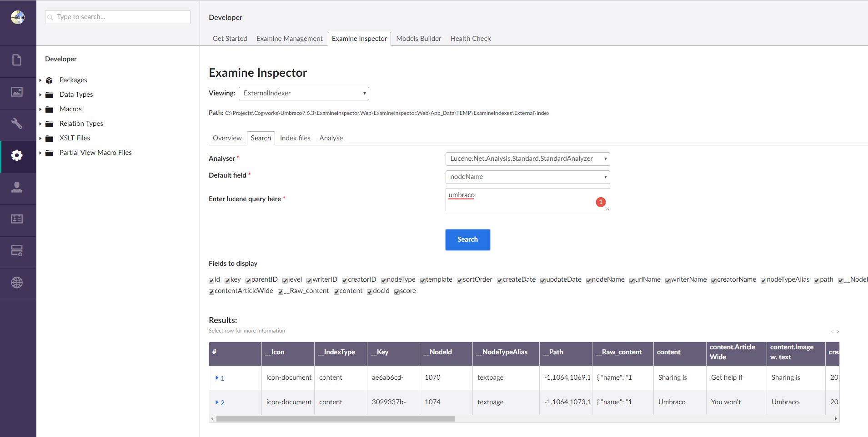This screenshot has width=868, height=437.
Task: Click the Partial View Macro Files folder icon
Action: (49, 153)
